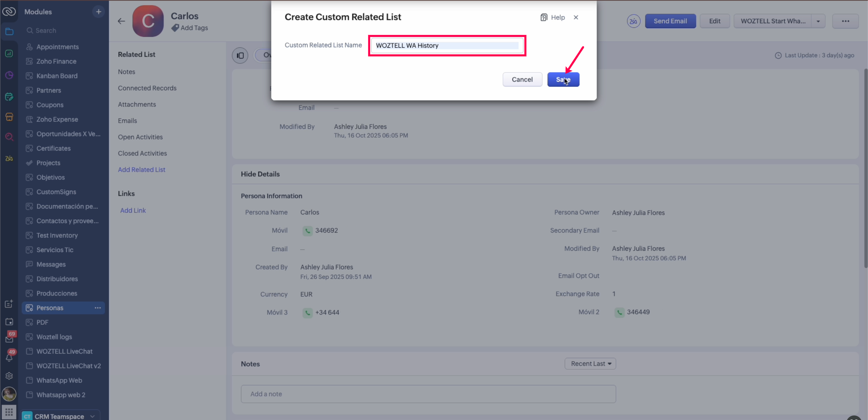Open the settings gear in left rail
868x420 pixels.
pos(9,376)
